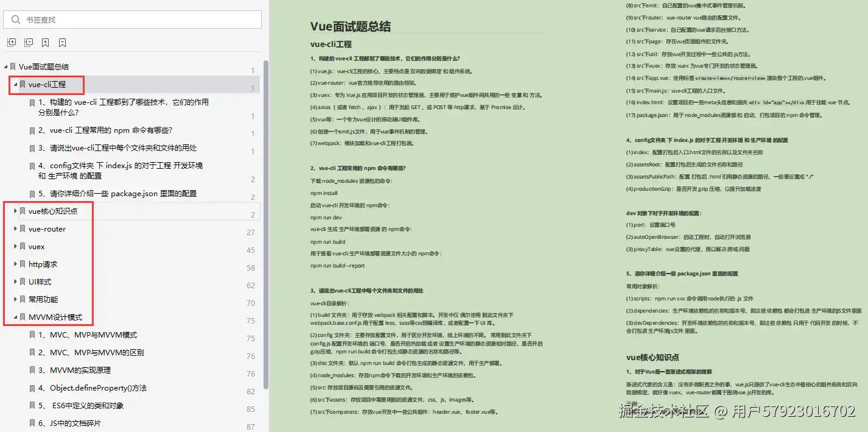This screenshot has height=432, width=868.
Task: Click the bookmark icon beside vuex
Action: [x=23, y=246]
